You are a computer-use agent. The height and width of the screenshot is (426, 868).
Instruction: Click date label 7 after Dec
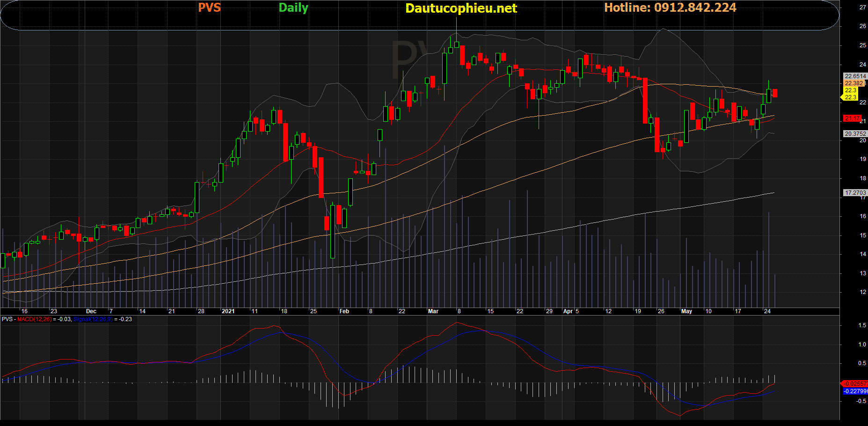pyautogui.click(x=111, y=311)
